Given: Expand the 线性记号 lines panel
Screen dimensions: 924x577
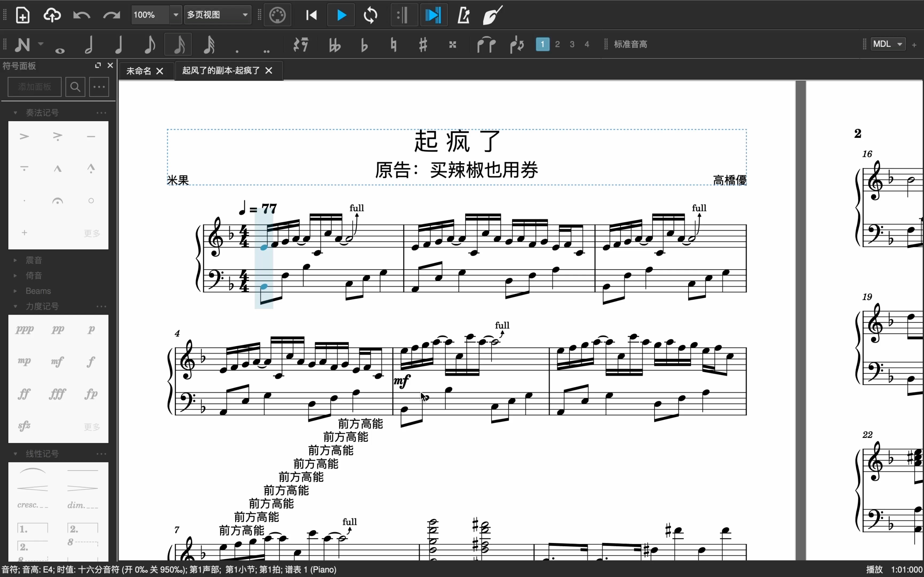Looking at the screenshot, I should [15, 453].
